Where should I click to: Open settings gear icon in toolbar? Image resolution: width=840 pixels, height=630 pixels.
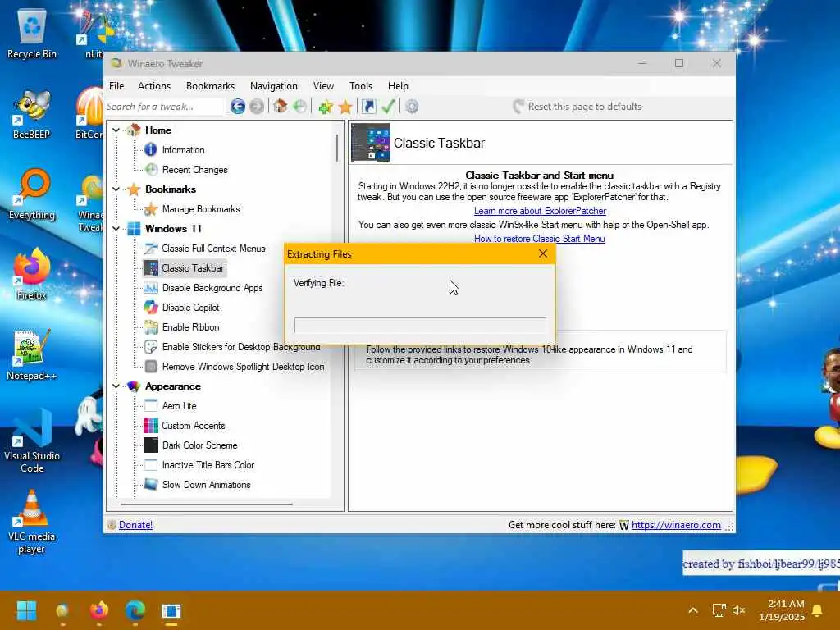[412, 107]
